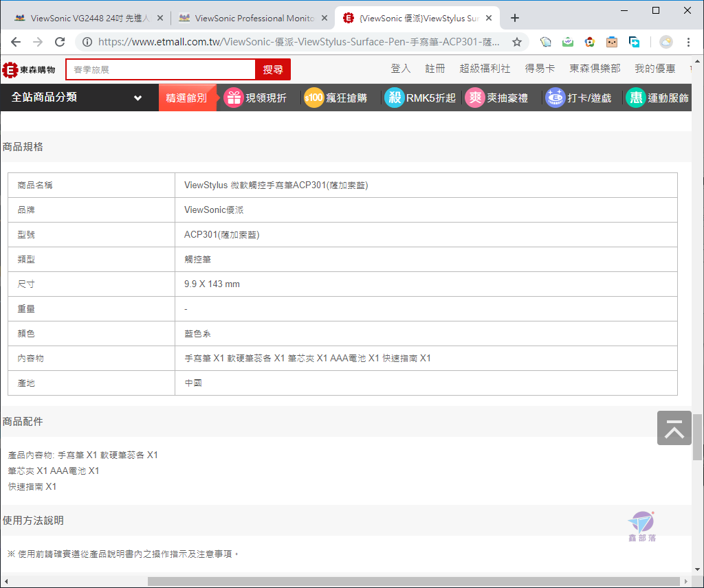Click the size value 9.9 X 143 mm

coord(212,284)
